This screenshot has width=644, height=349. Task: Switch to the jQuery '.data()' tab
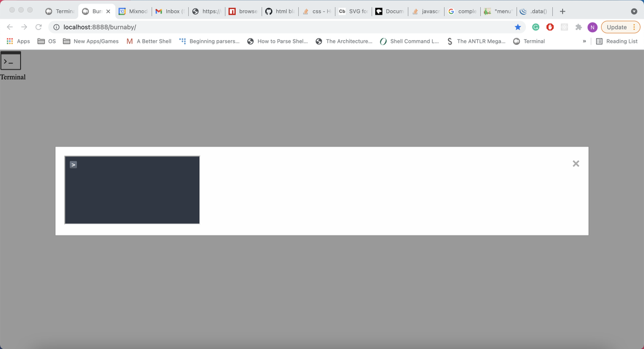click(x=534, y=11)
